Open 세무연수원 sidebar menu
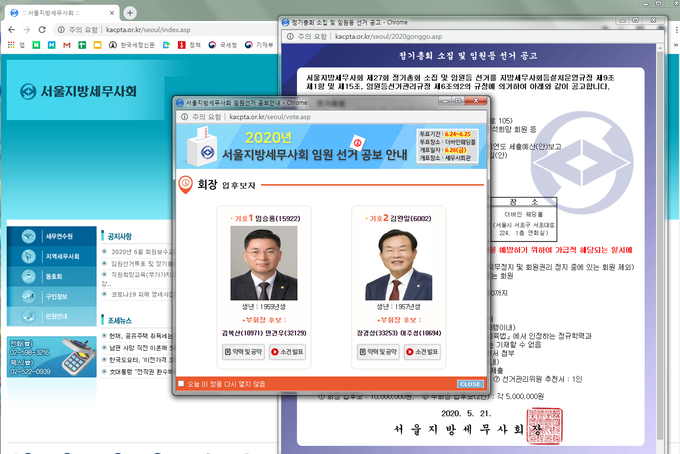 coord(52,236)
